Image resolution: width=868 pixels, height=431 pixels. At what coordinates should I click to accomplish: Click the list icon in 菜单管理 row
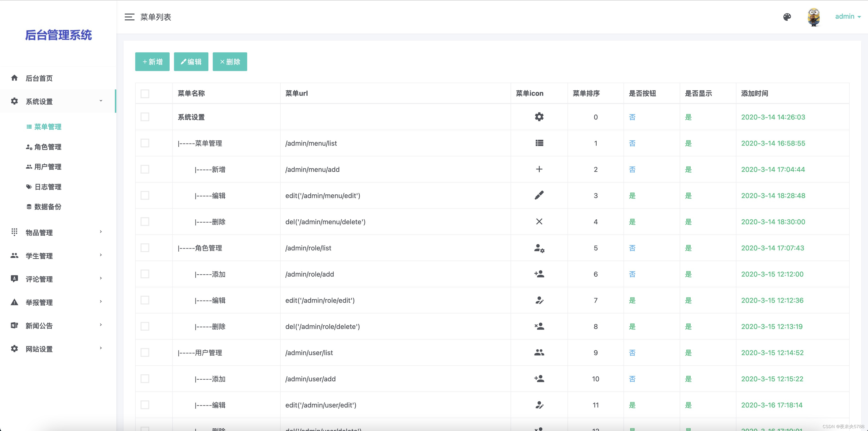(x=539, y=143)
